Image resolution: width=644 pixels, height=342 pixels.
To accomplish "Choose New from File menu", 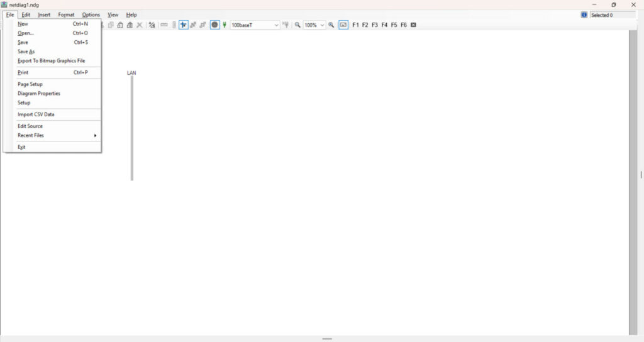I will (53, 24).
